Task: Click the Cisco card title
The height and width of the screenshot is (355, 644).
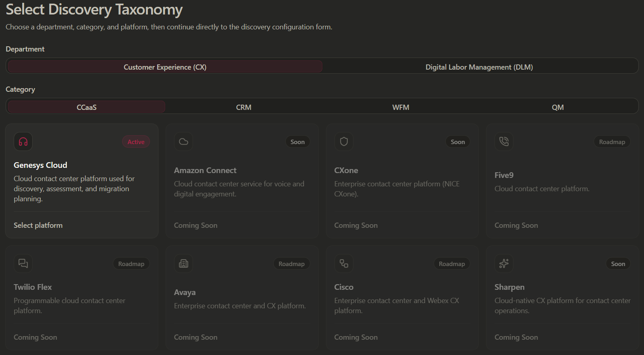Action: tap(344, 287)
